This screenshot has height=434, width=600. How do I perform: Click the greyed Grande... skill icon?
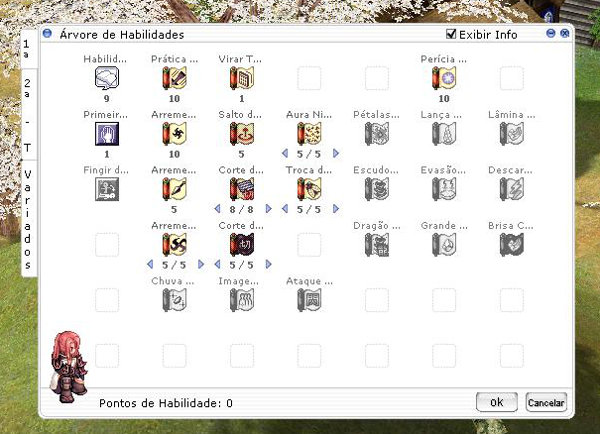point(444,245)
